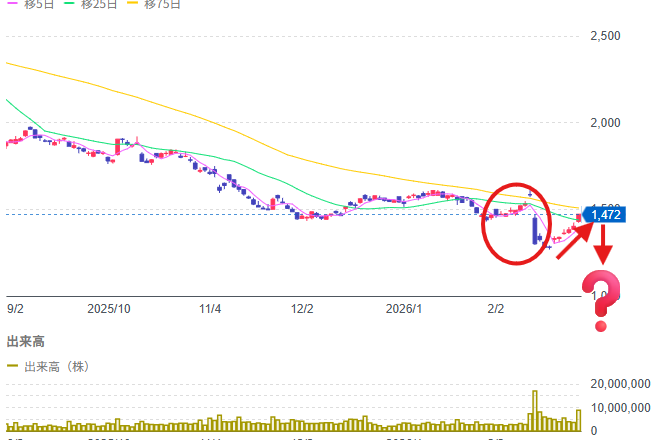668x440 pixels.
Task: Click the 12/2 date axis label
Action: [x=302, y=310]
